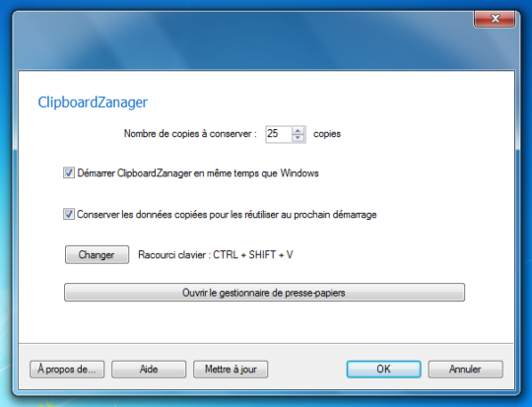Click the 'Racourci clavier : CTRL + SHIFT + V' text
Viewport: 532px width, 407px height.
[x=216, y=254]
